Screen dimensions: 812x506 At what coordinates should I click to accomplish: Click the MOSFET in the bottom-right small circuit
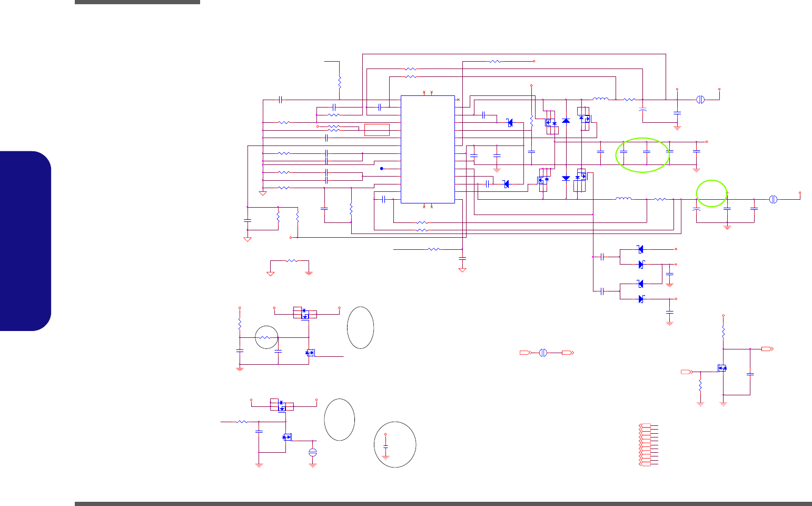(x=722, y=368)
